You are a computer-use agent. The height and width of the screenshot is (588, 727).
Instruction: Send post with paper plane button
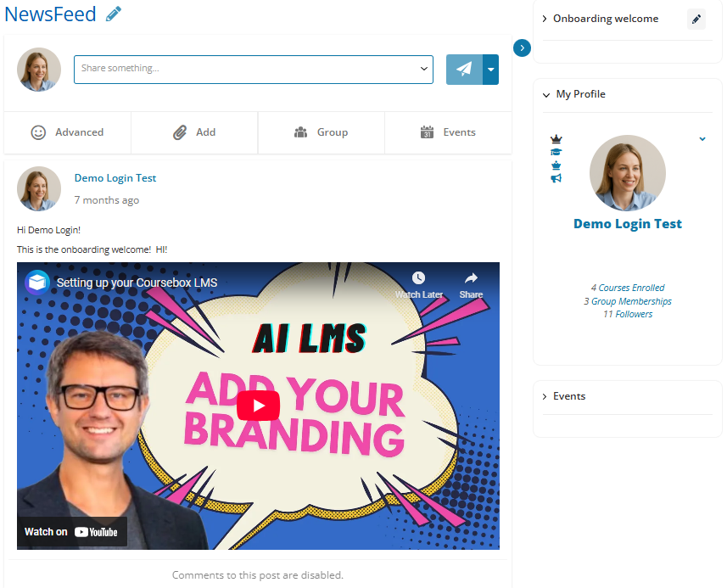(464, 70)
